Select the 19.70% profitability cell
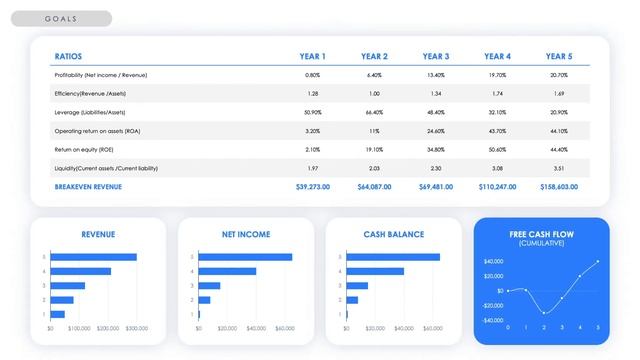Screen dimensions: 640x360 tap(498, 75)
